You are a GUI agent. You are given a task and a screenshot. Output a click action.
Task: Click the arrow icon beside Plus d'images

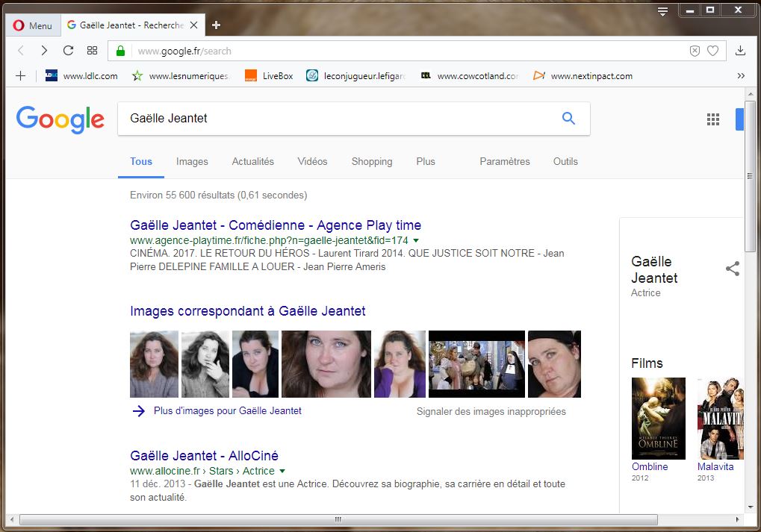tap(138, 411)
